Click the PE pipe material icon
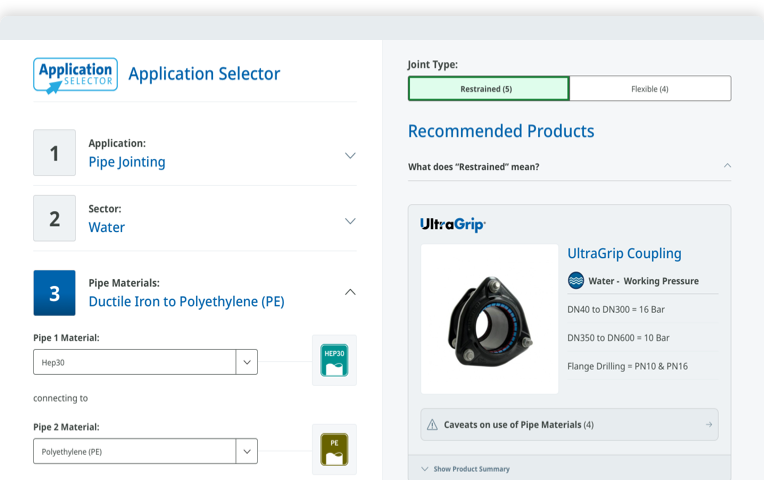The image size is (764, 480). point(334,449)
